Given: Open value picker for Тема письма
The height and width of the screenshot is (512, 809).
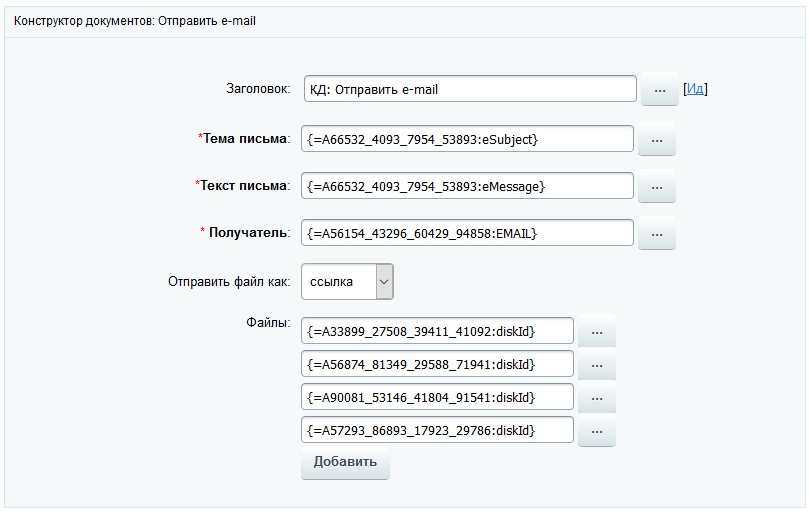Looking at the screenshot, I should tap(656, 140).
